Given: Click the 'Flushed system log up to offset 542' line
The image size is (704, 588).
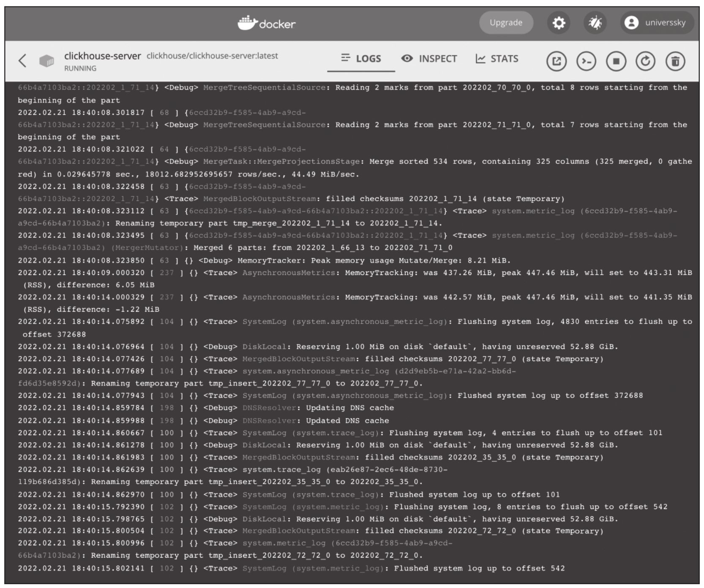Looking at the screenshot, I should [x=291, y=569].
